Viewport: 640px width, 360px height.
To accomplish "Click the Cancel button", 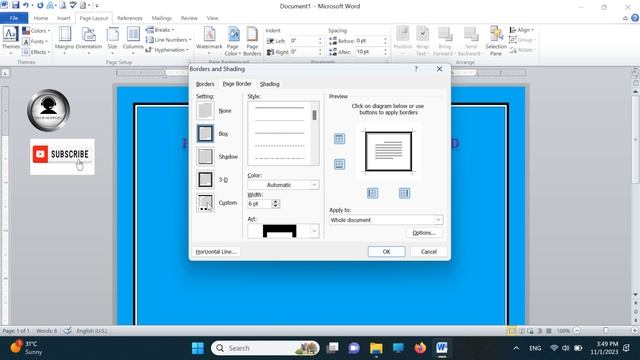I will pyautogui.click(x=429, y=251).
